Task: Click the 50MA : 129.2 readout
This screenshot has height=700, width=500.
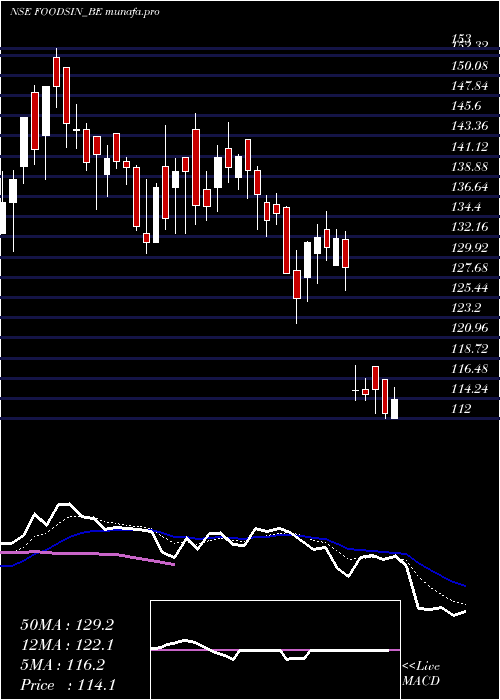Action: coord(67,625)
